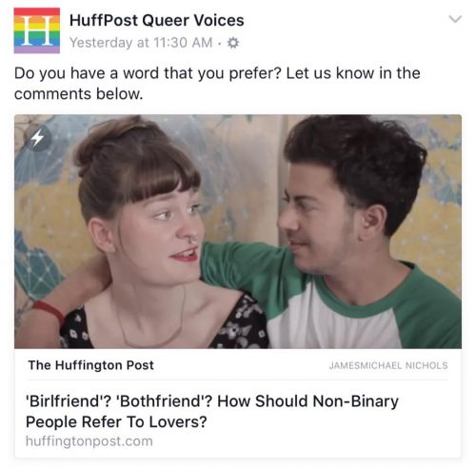Click the huffingtonpost.com domain link
This screenshot has width=476, height=468.
pyautogui.click(x=89, y=441)
